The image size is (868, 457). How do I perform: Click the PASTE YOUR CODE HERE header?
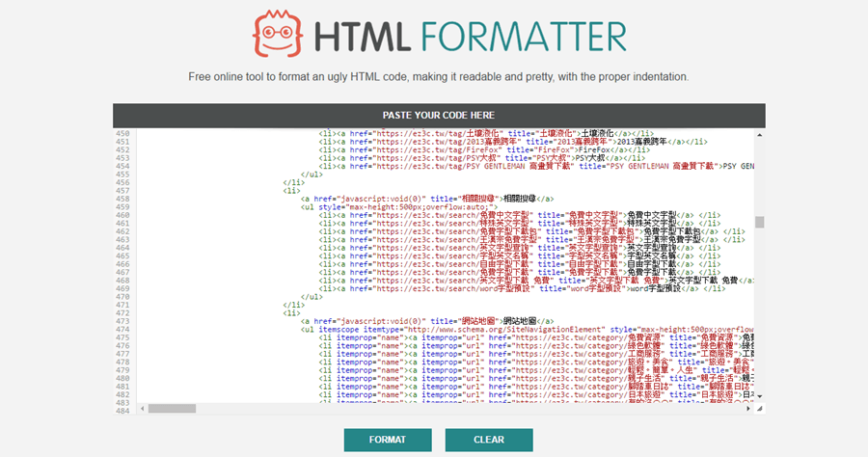(x=439, y=115)
